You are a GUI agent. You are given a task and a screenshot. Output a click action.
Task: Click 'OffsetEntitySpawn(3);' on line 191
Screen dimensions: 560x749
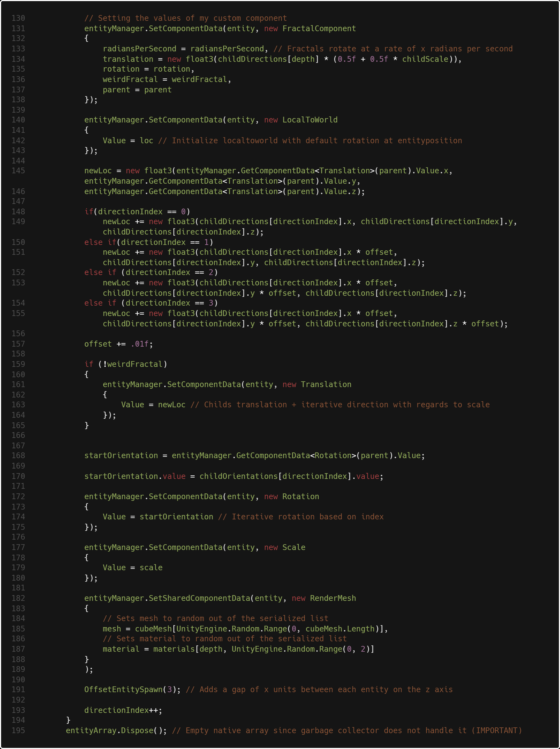click(x=132, y=689)
